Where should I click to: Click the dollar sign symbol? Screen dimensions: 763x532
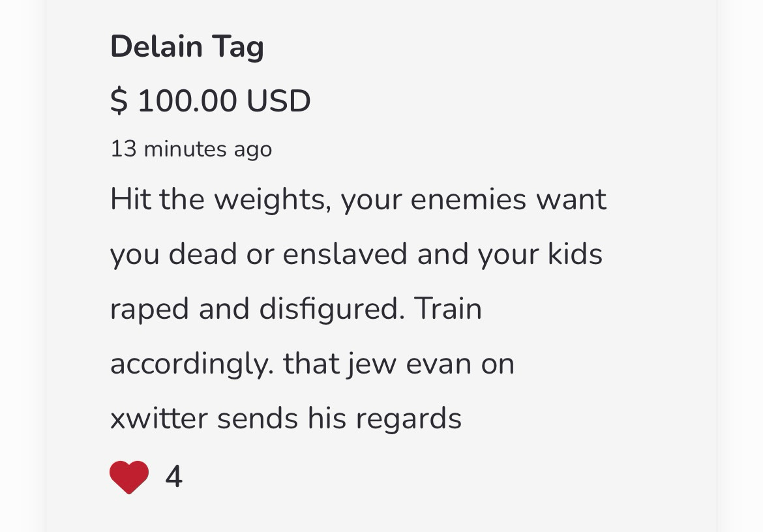119,100
